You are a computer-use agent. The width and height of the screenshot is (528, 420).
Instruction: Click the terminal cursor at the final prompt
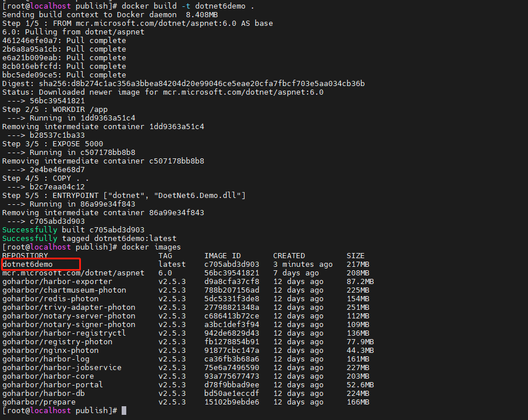124,411
